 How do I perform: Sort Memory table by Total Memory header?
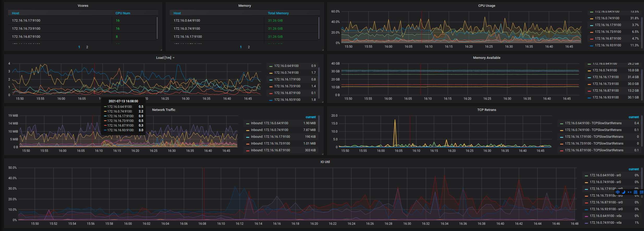click(x=278, y=13)
